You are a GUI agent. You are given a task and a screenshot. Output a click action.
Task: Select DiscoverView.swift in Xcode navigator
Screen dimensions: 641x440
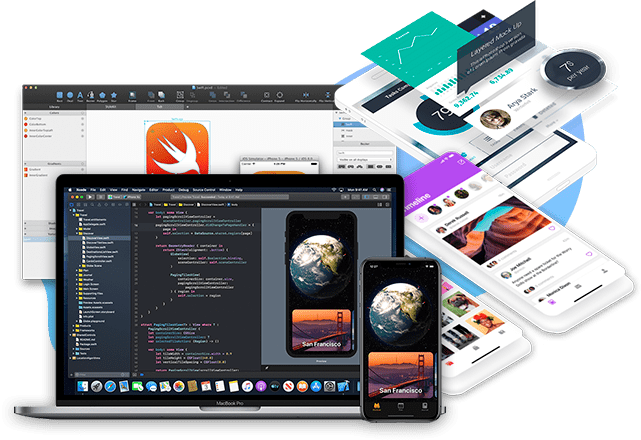(x=99, y=238)
